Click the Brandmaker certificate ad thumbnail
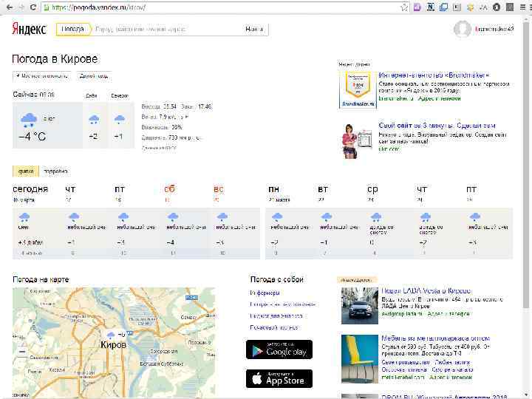532x399 pixels. (x=358, y=89)
